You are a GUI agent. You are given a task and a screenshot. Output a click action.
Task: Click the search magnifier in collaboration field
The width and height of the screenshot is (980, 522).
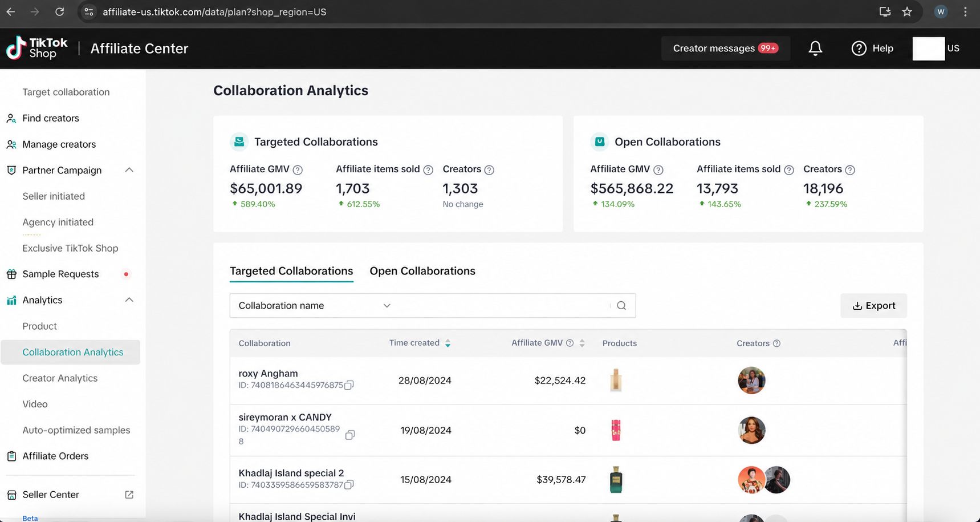pyautogui.click(x=621, y=306)
